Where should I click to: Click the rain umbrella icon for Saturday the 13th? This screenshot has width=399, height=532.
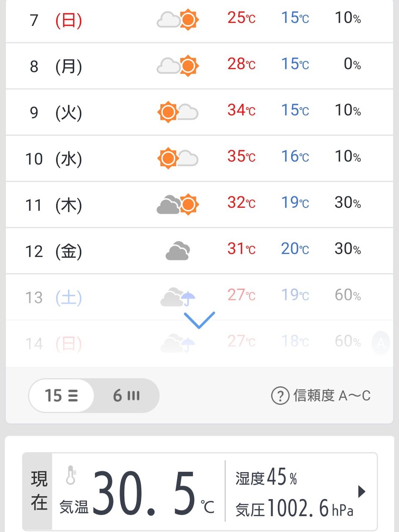(x=188, y=298)
